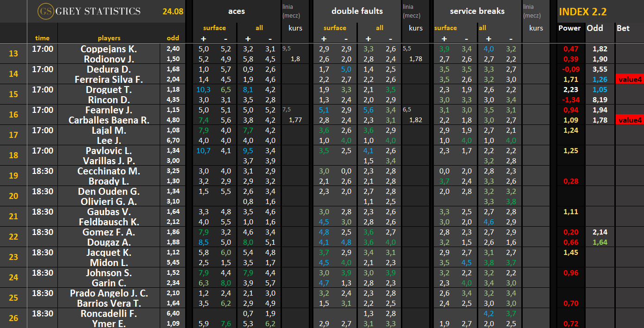Click player Barrios Vera T.

point(109,303)
